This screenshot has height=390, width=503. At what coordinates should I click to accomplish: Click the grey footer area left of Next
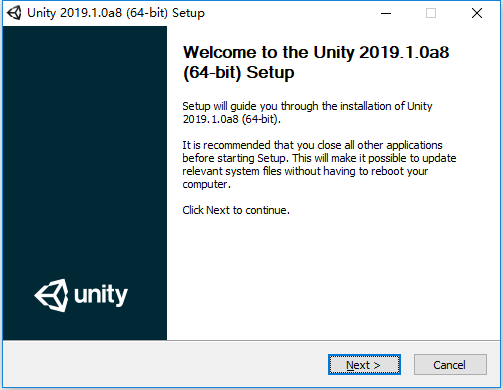(x=163, y=364)
